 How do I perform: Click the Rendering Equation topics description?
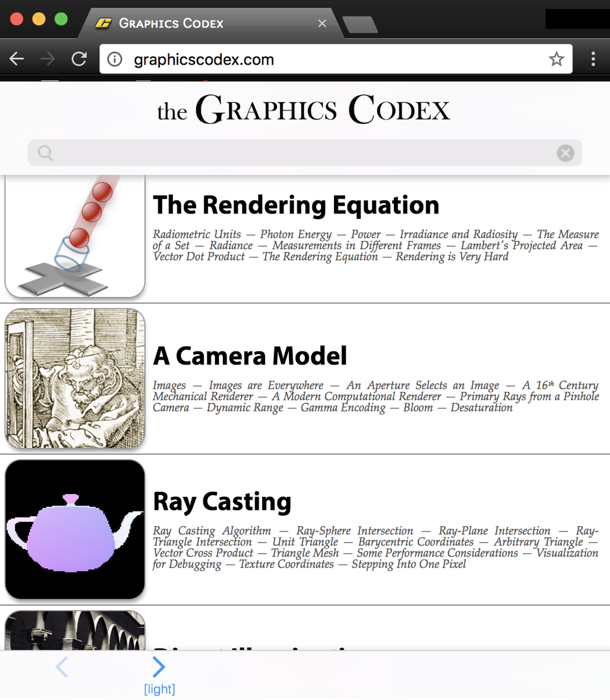376,246
